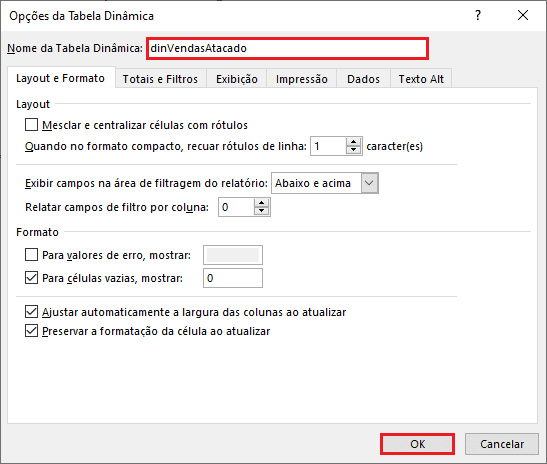Decrease filter fields per column value
Viewport: 547px width, 464px height.
click(x=261, y=211)
